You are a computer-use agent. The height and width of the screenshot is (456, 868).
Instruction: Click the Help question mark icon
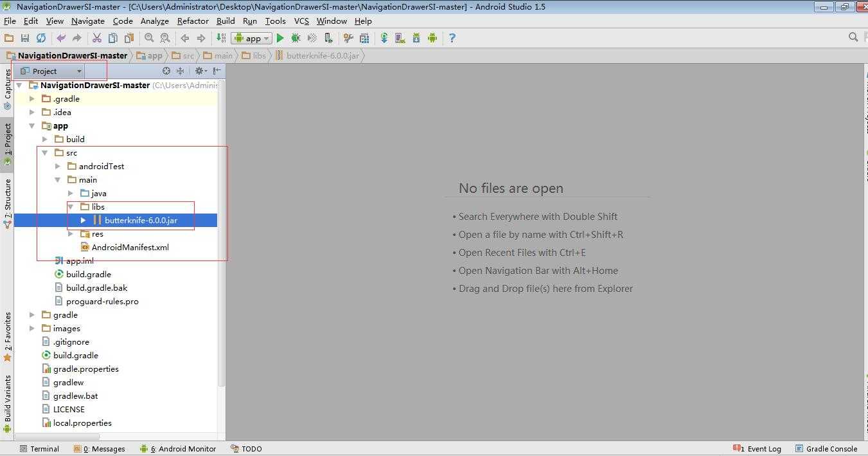(452, 38)
